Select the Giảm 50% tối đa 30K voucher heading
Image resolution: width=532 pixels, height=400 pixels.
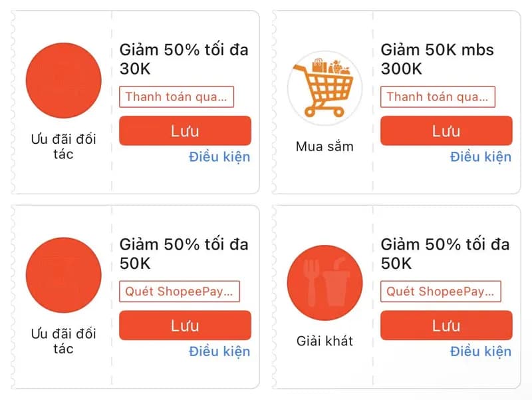[183, 59]
